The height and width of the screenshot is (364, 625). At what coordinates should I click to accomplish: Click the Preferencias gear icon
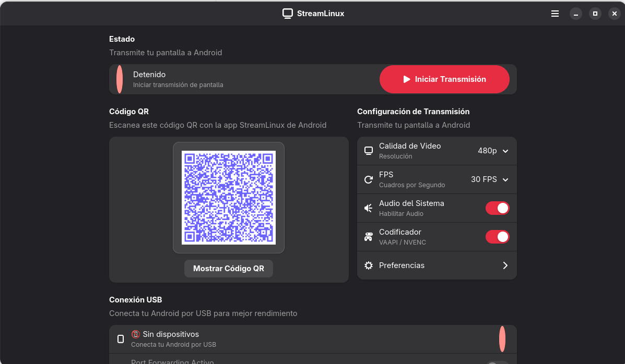point(369,265)
